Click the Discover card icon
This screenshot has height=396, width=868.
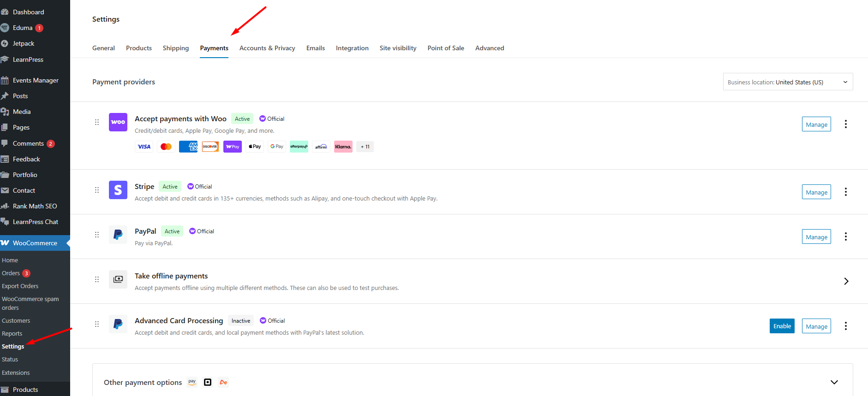210,147
